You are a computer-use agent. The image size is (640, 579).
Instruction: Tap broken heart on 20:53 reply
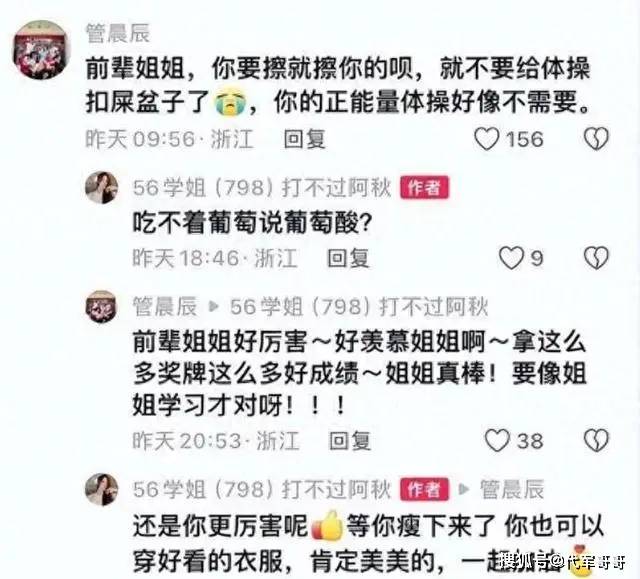[x=596, y=441]
